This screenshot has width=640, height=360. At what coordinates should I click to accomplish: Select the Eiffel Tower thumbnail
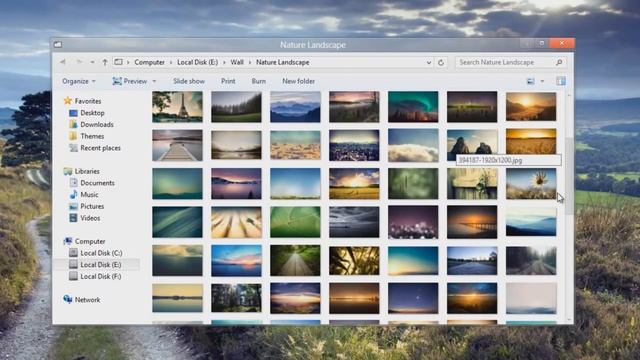177,107
